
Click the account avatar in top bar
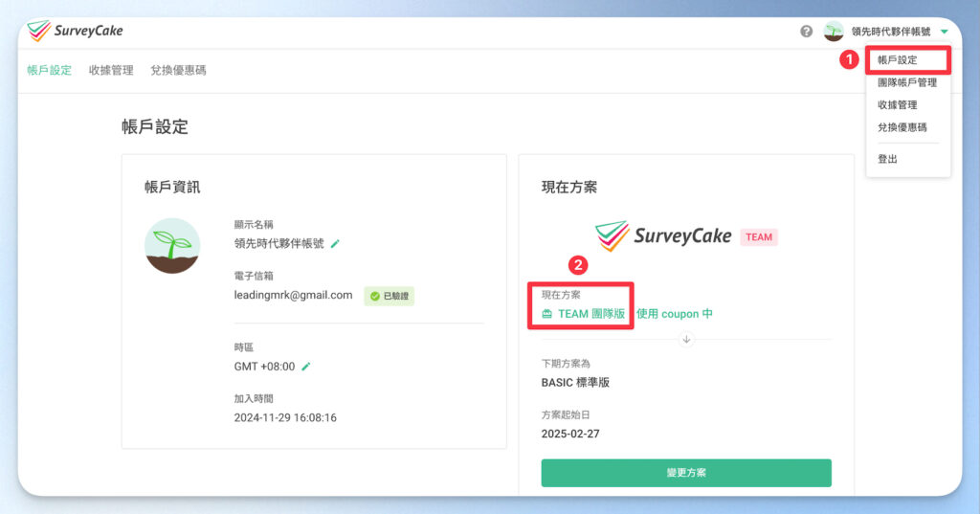pyautogui.click(x=834, y=32)
